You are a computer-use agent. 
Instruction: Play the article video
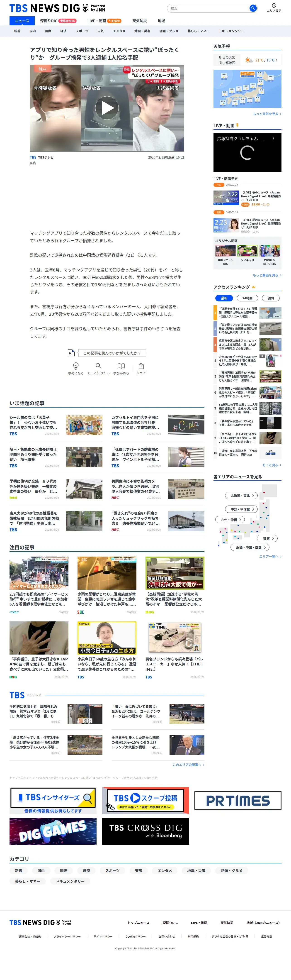107,108
